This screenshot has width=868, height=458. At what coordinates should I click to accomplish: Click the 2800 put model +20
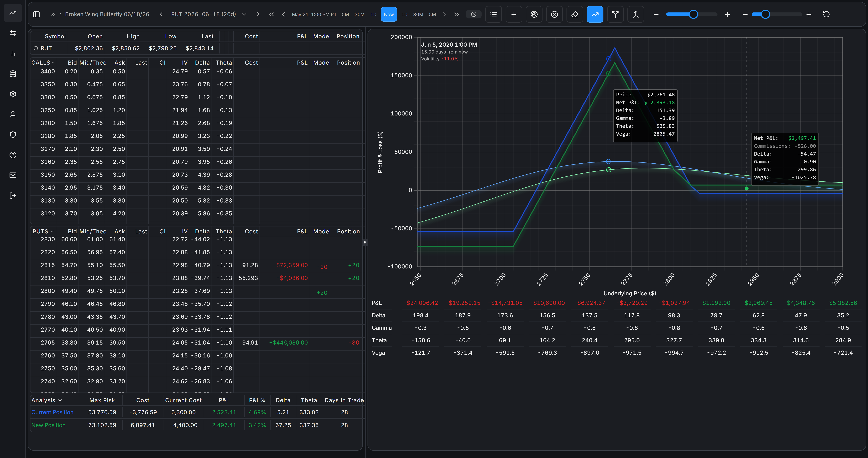pyautogui.click(x=322, y=293)
